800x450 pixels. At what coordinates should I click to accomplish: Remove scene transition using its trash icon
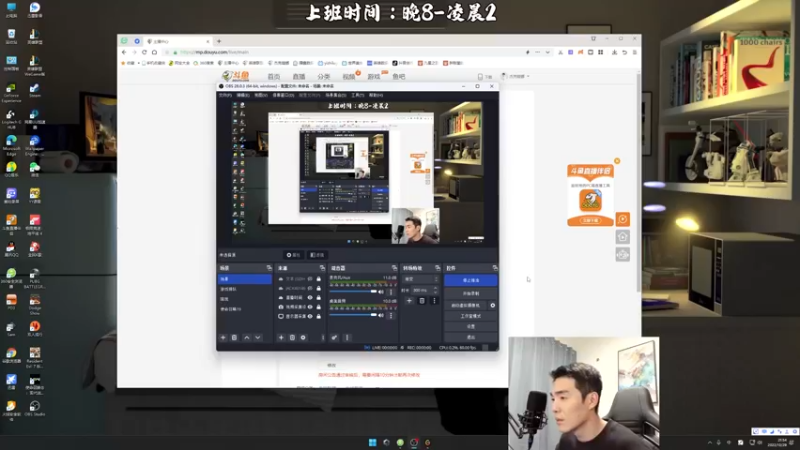(x=422, y=301)
